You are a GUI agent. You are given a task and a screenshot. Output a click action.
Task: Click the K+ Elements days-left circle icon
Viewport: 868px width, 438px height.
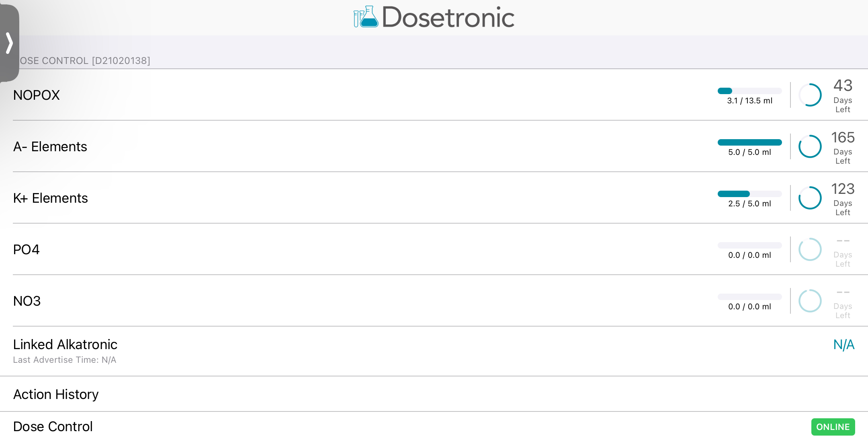pyautogui.click(x=810, y=198)
